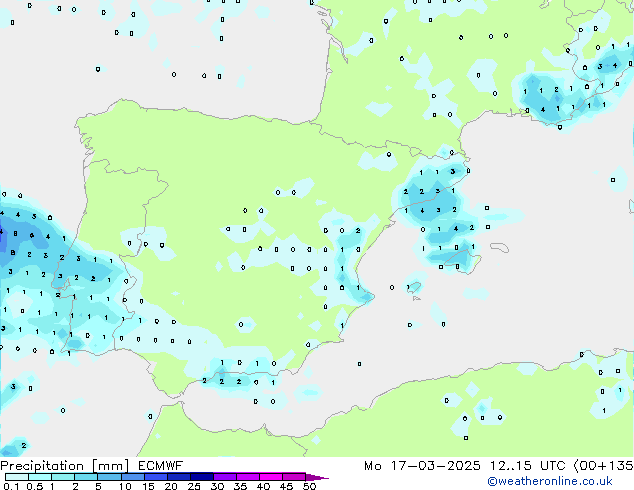This screenshot has width=634, height=490.
Task: Pick the 30–35 mm purple legend swatch
Action: (225, 477)
